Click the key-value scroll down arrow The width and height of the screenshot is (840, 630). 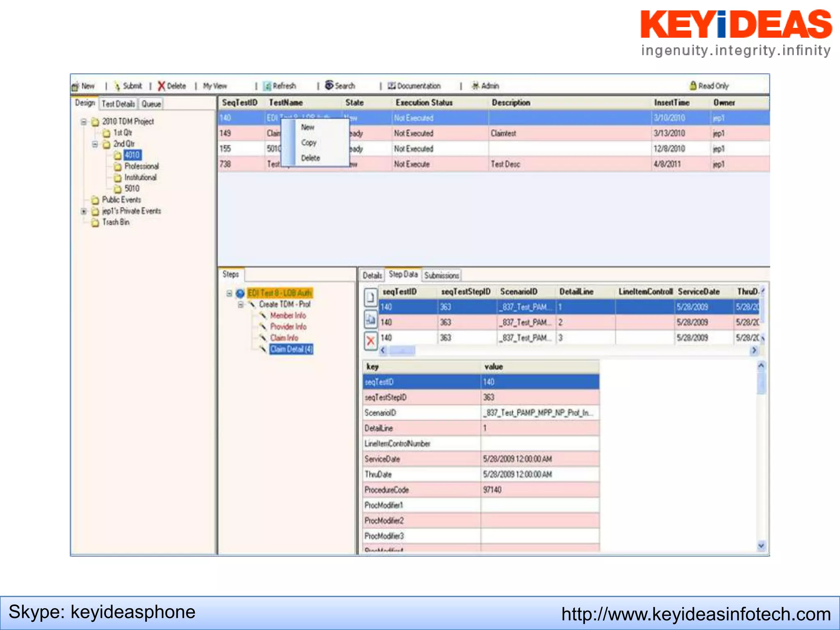(x=761, y=546)
